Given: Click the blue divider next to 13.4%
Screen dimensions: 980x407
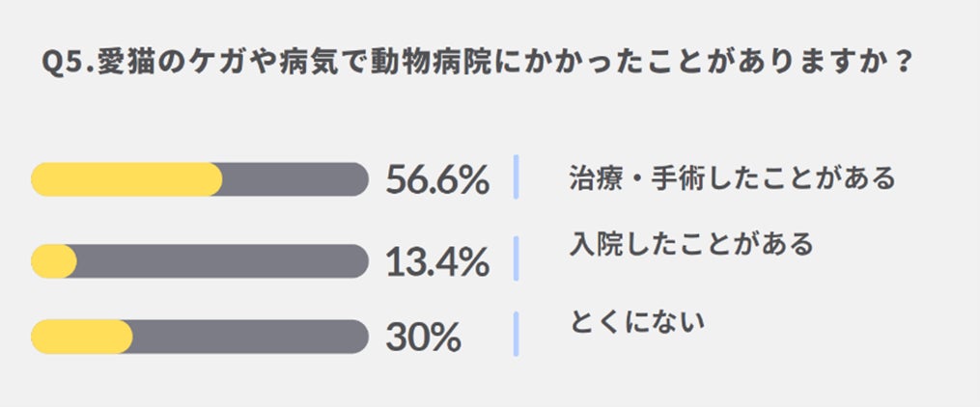Looking at the screenshot, I should [x=517, y=258].
